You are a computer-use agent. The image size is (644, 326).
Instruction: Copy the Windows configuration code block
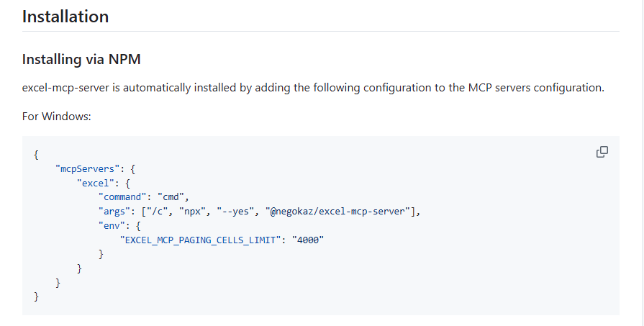click(x=602, y=152)
